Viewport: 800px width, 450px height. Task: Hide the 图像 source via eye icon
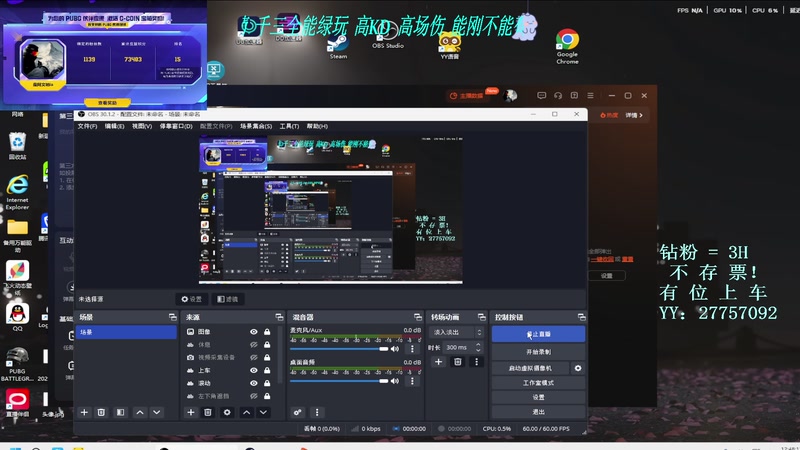[x=254, y=332]
